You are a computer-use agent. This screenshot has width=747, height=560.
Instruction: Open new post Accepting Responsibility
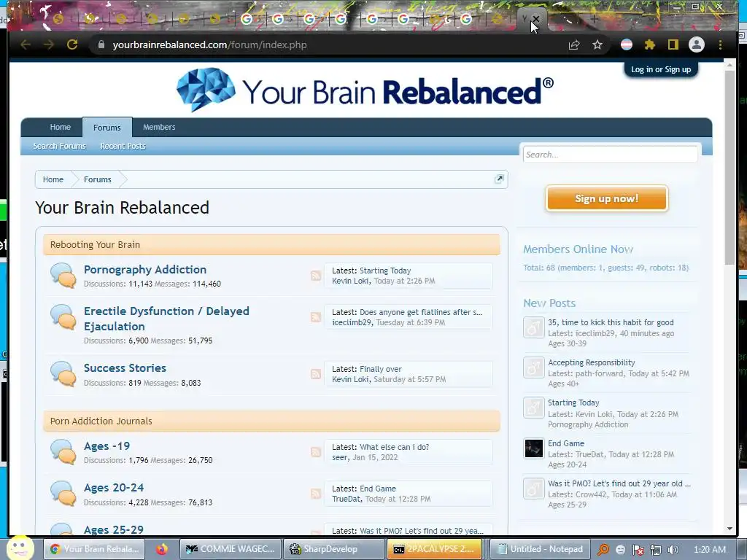pos(591,362)
